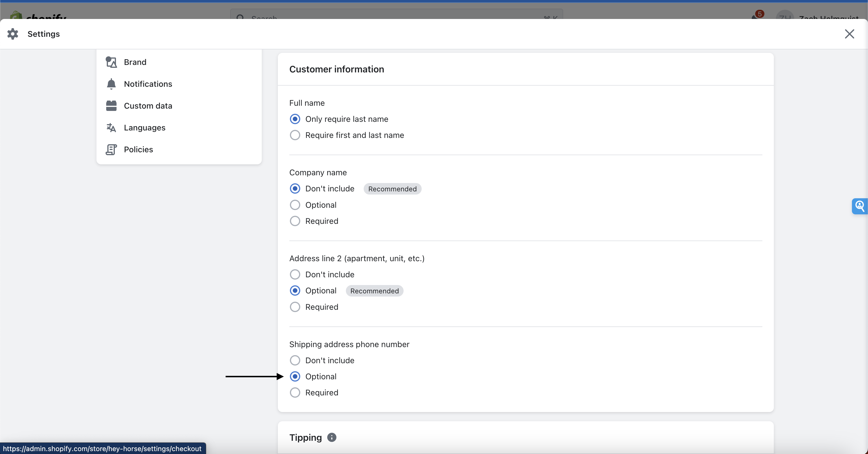Choose Don't include for Company name
This screenshot has height=454, width=868.
(295, 188)
